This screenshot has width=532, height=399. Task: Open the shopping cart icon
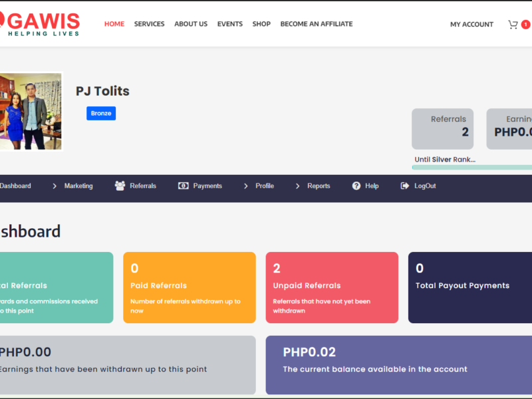tap(513, 25)
